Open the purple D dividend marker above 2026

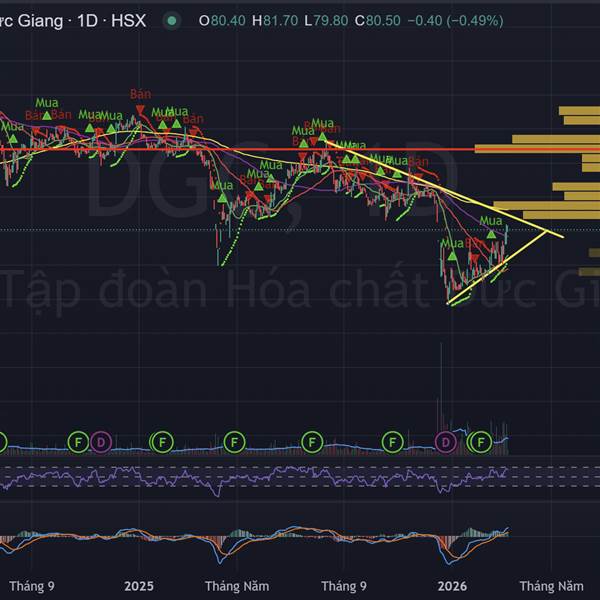click(446, 443)
